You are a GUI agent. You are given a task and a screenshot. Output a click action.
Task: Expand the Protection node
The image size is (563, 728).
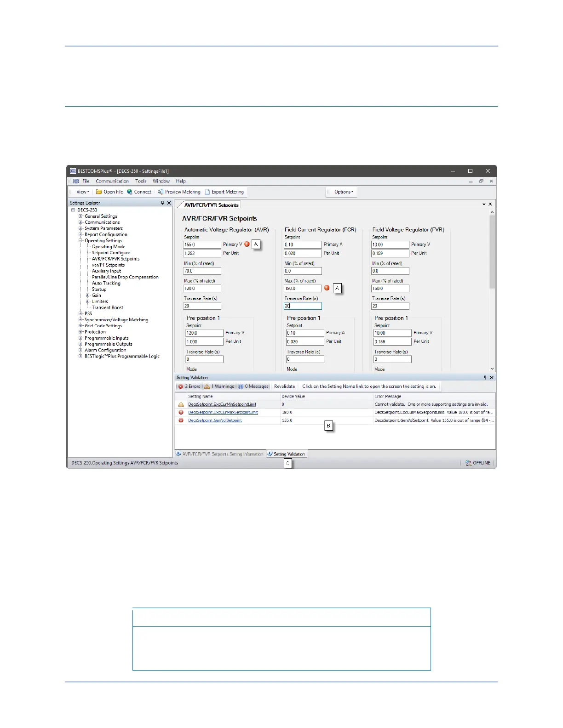click(x=80, y=332)
